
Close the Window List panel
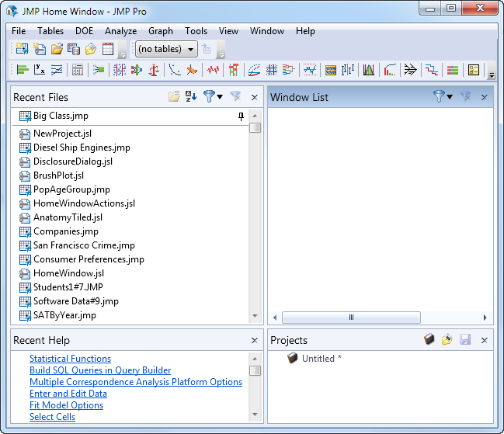(485, 97)
